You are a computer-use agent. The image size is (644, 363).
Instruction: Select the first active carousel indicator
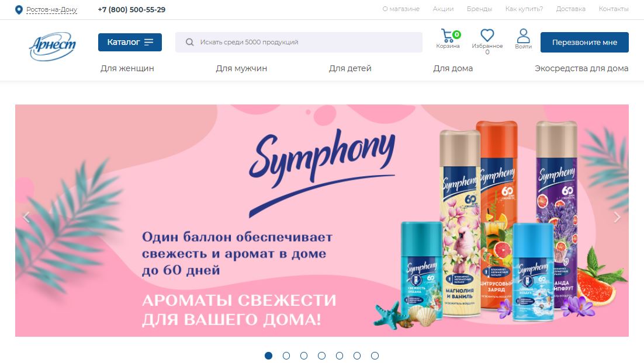(x=269, y=355)
